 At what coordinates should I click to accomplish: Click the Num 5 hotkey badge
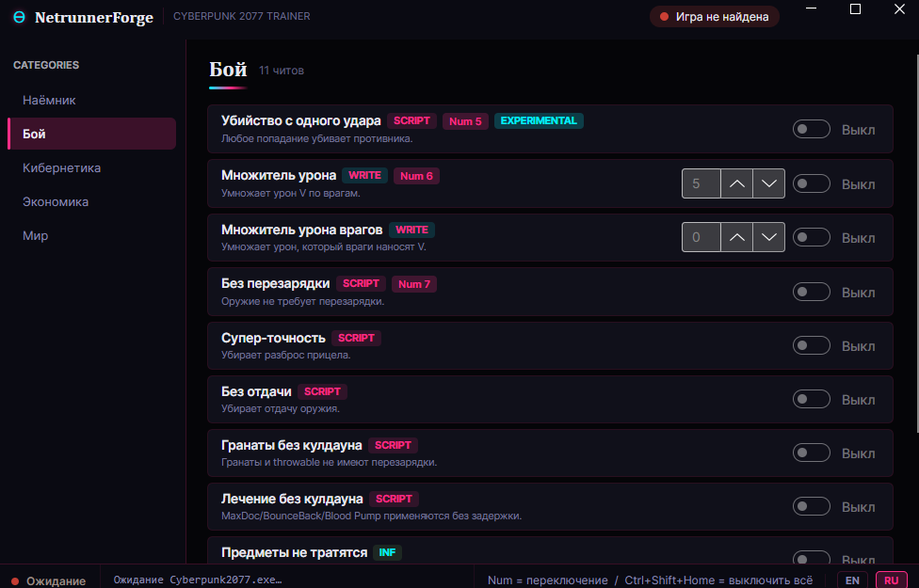click(465, 121)
